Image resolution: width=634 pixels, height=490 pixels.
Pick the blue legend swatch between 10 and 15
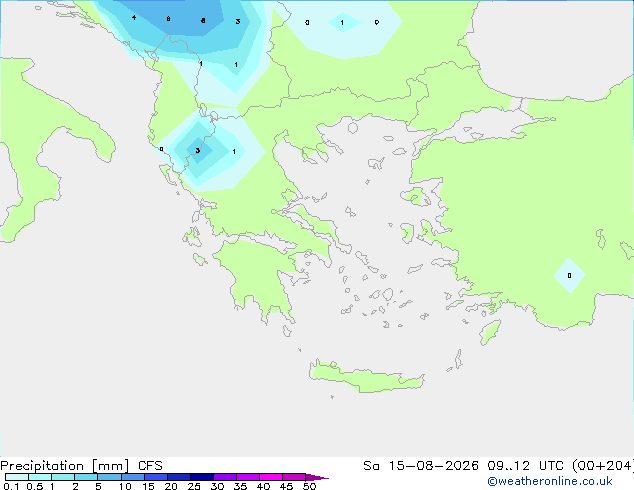[x=133, y=477]
